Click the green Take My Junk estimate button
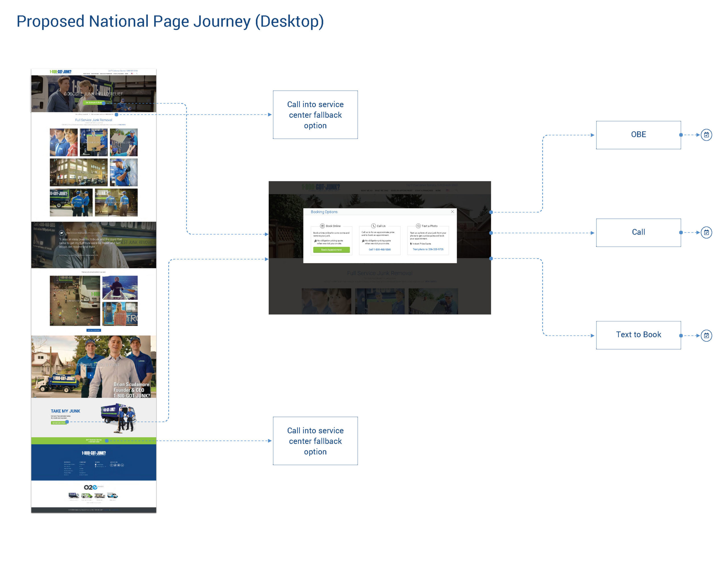Screen dimensions: 728x562 coord(58,423)
